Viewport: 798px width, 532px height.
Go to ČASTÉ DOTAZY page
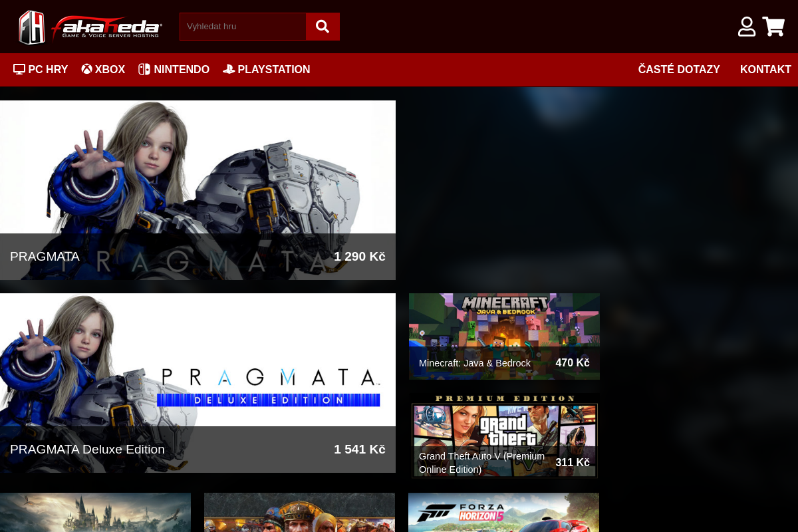[x=679, y=69]
